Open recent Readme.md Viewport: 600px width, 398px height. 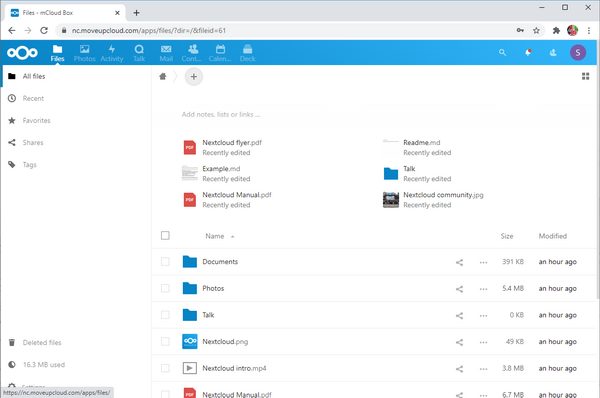417,147
